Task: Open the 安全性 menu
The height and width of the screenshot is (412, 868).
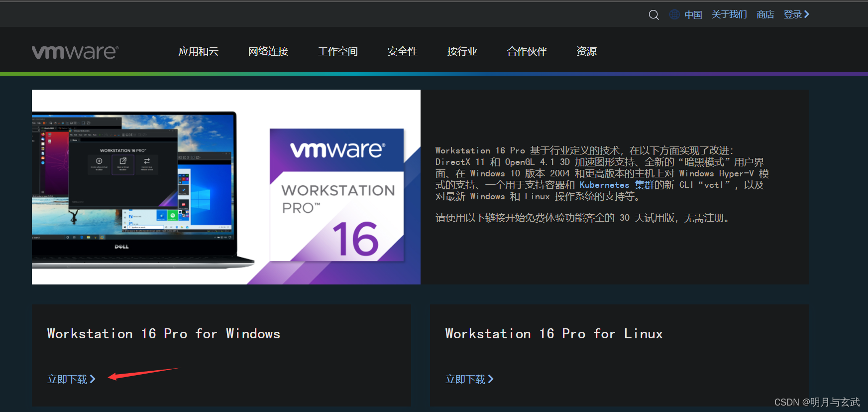Action: tap(402, 51)
